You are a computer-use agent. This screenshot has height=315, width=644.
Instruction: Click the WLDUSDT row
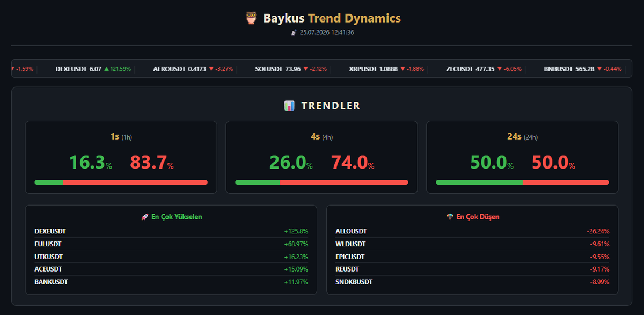pyautogui.click(x=472, y=244)
